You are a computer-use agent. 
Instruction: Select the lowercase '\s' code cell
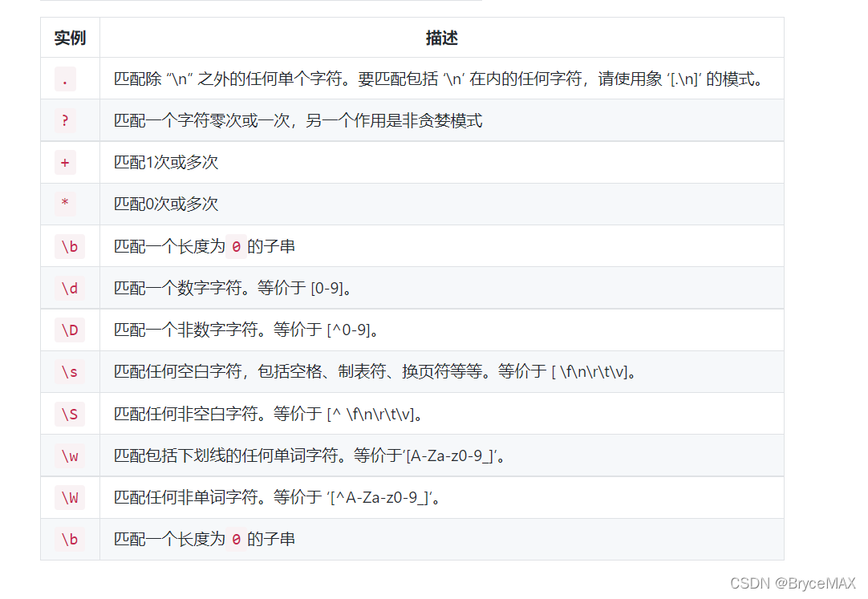coord(70,372)
